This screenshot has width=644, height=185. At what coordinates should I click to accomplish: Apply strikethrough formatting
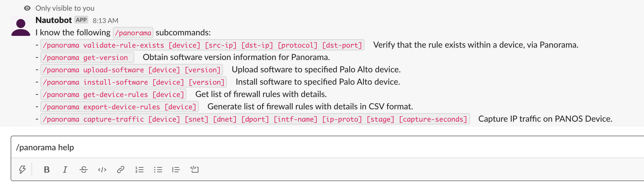84,170
